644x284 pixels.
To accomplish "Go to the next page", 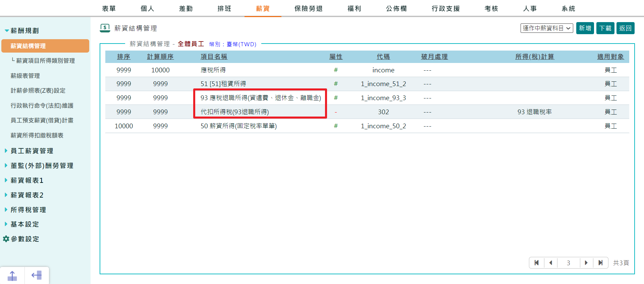I will coord(586,263).
